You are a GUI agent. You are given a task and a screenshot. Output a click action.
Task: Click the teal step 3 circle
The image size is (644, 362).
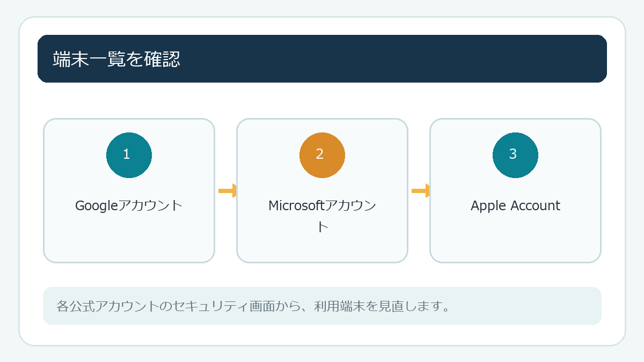point(515,155)
